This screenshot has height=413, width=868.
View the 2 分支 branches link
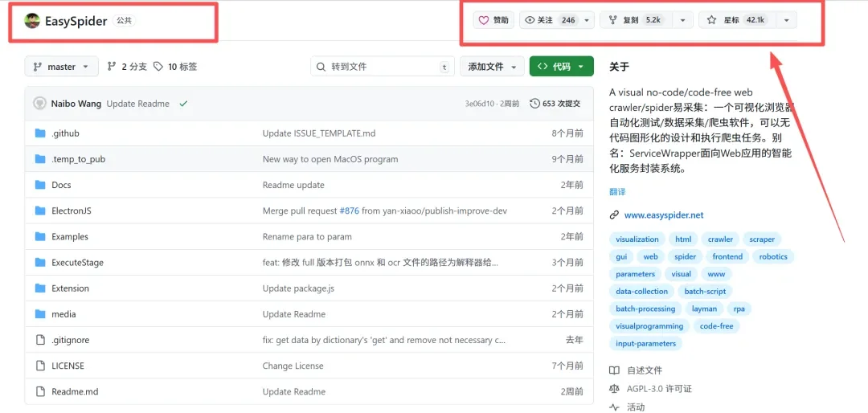127,67
